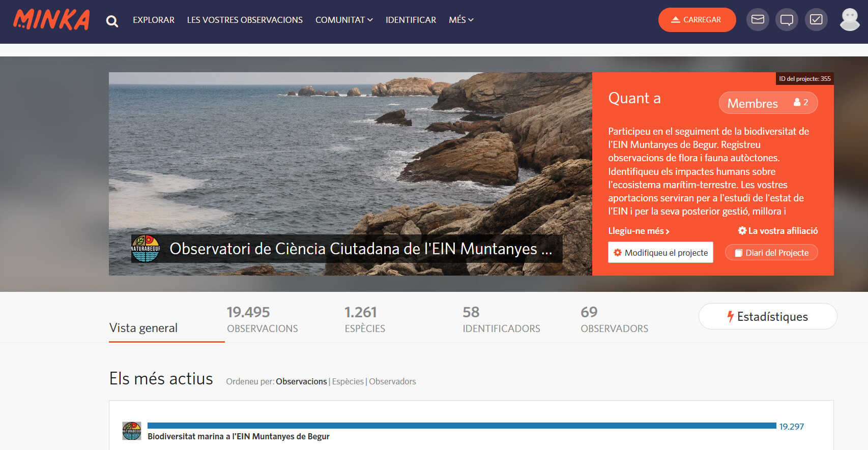Sort most active by Espècies

point(348,381)
